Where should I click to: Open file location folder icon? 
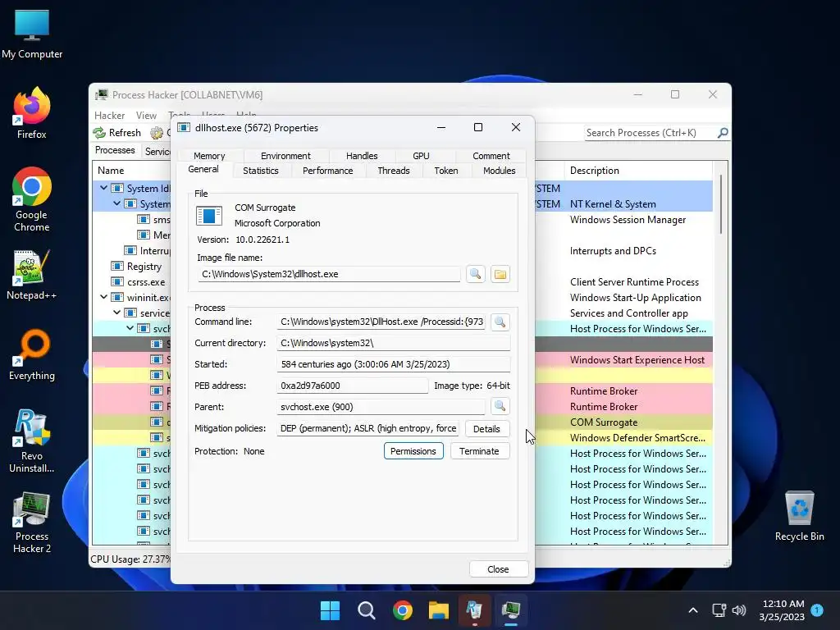click(500, 274)
